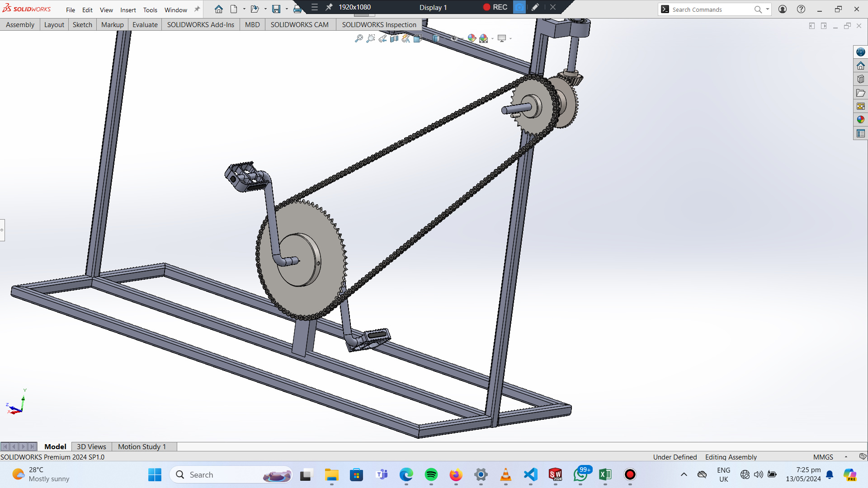Open the Motion Study 1 tab
868x488 pixels.
coord(142,446)
